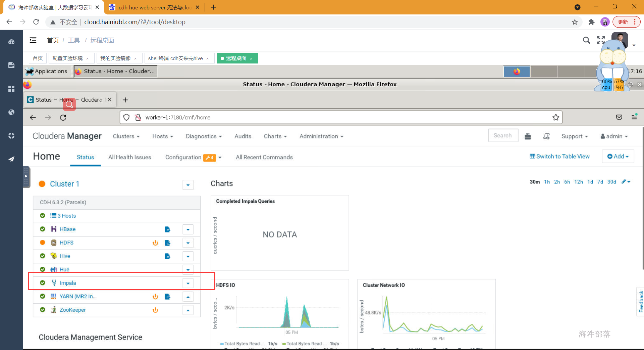Open the Clusters menu

[x=126, y=136]
